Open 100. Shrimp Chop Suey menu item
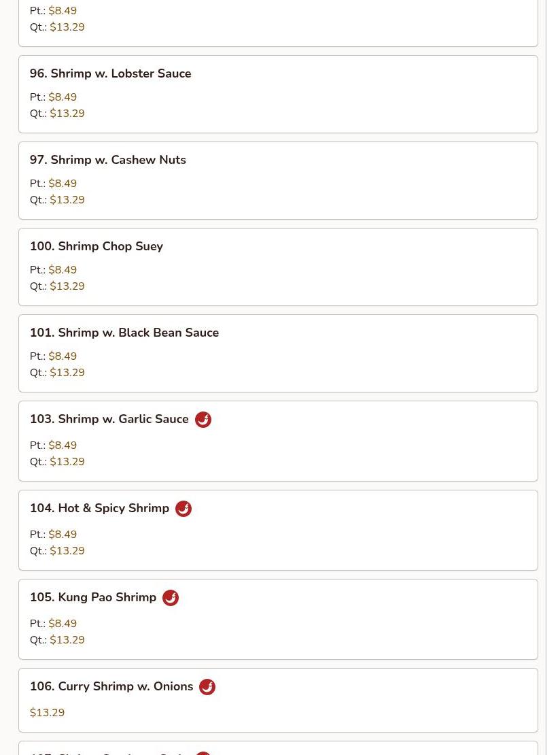Viewport: 560px width, 755px height. [96, 246]
